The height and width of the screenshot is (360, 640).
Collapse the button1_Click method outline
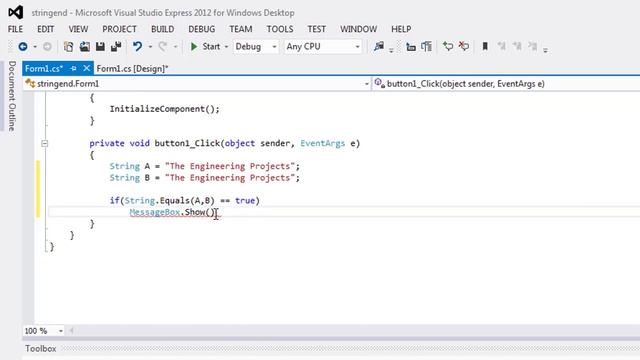click(x=44, y=143)
